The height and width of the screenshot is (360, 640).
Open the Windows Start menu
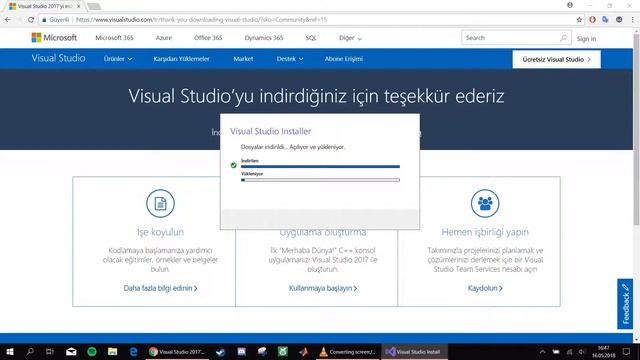tap(10, 351)
